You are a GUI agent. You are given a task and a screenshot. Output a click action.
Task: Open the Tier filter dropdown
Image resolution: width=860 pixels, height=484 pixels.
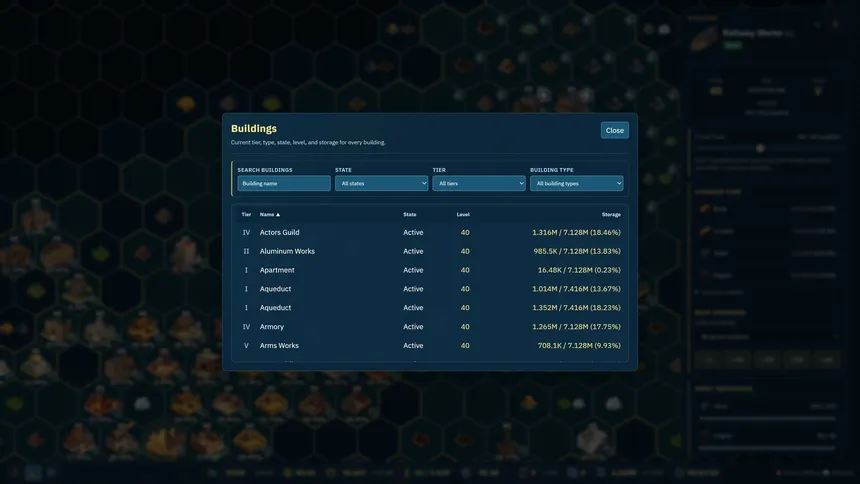(x=479, y=183)
